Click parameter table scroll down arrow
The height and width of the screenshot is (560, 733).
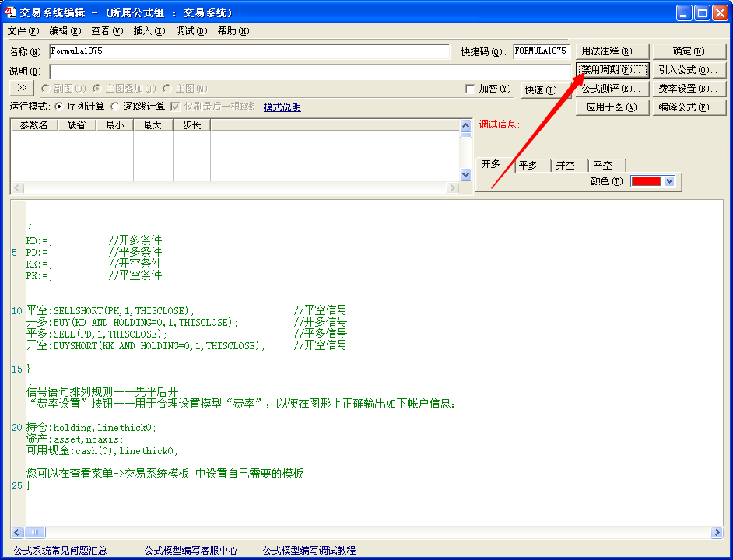(465, 175)
